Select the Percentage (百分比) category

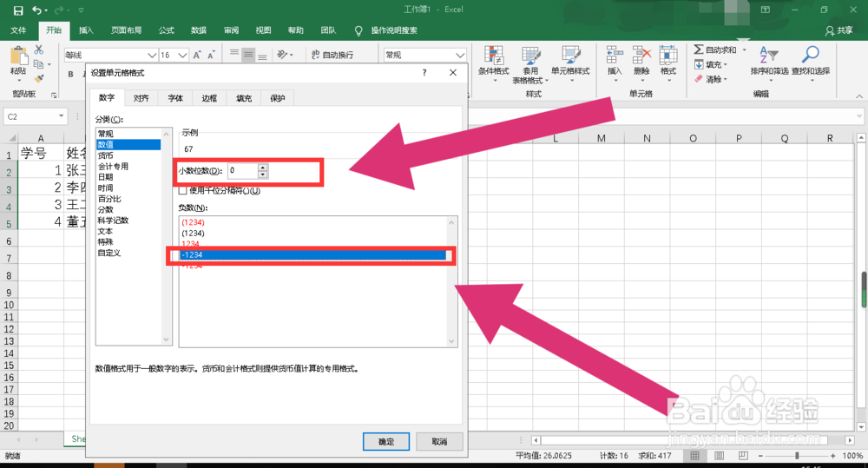[128, 198]
